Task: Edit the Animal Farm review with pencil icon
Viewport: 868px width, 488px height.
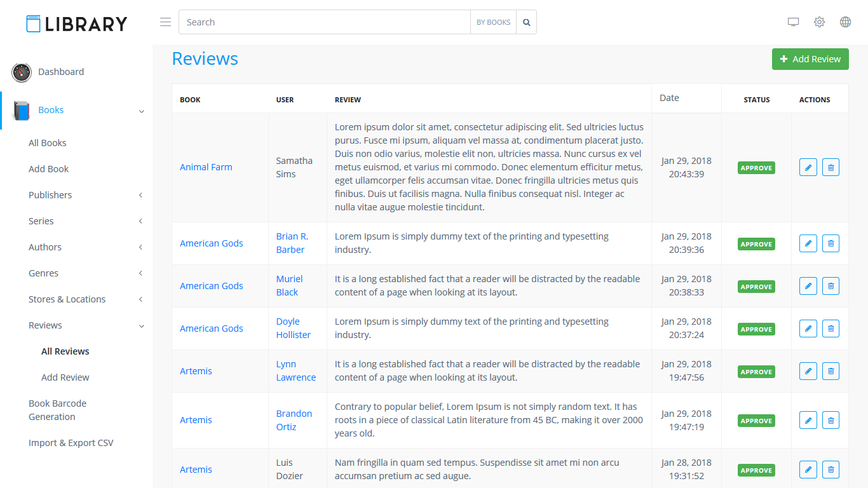Action: click(x=808, y=167)
